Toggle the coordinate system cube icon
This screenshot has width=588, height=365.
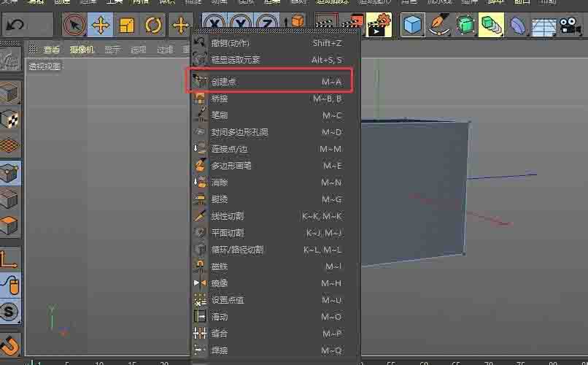(x=295, y=20)
